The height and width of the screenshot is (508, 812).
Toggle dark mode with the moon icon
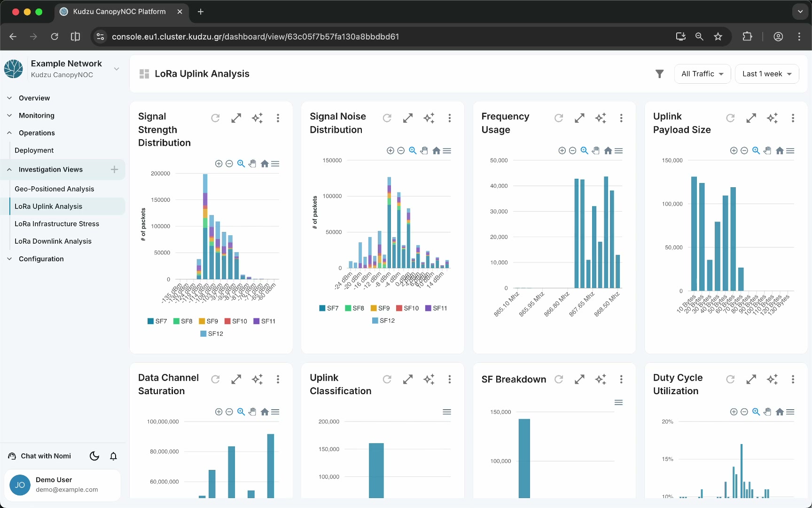(x=94, y=456)
